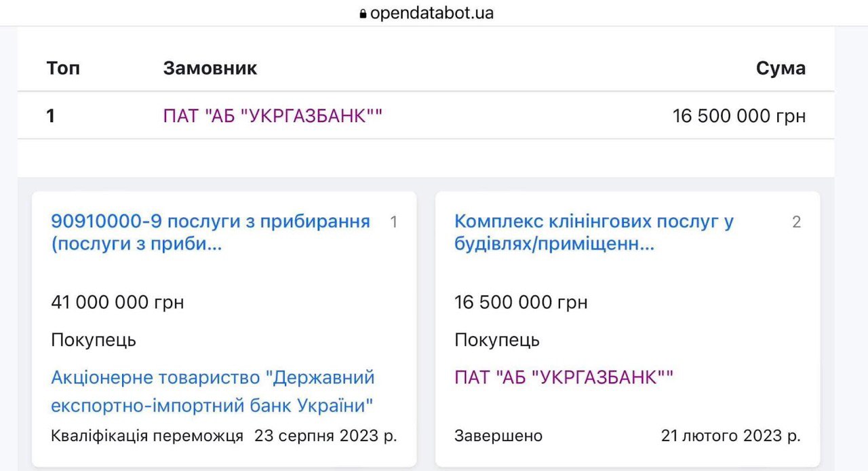
Task: Select the opendatabot.ua address text
Action: tap(431, 13)
